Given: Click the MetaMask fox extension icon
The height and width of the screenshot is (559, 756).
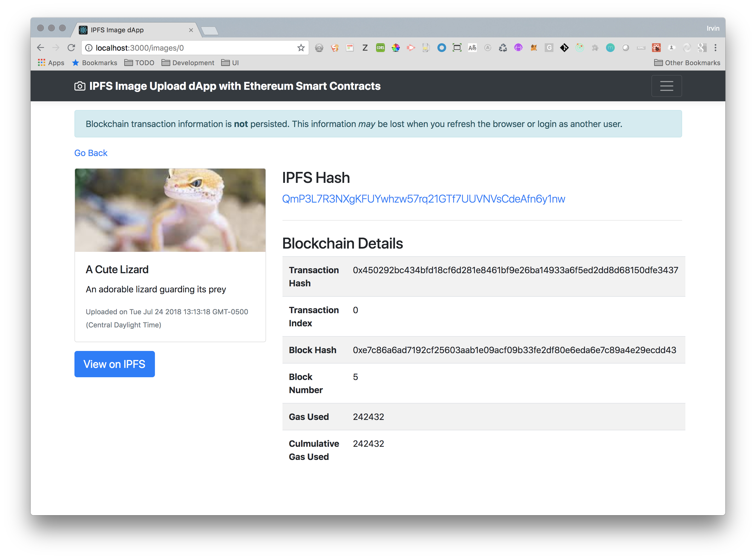Looking at the screenshot, I should [x=534, y=48].
